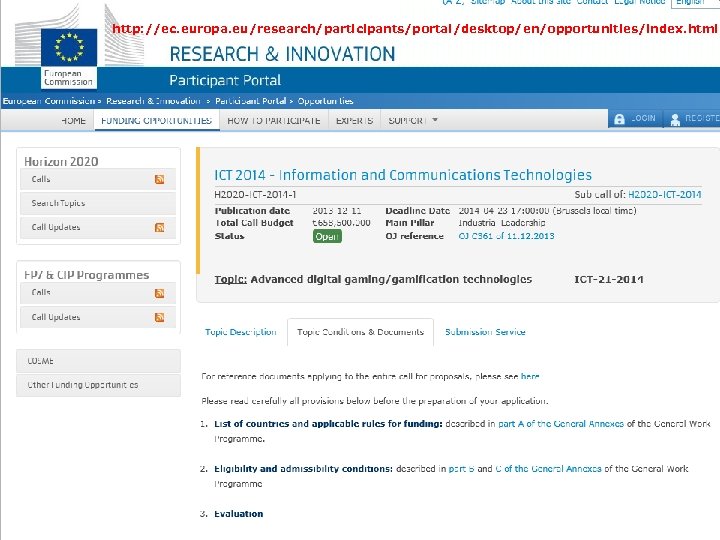Open the Legal Notice top link

(640, 2)
